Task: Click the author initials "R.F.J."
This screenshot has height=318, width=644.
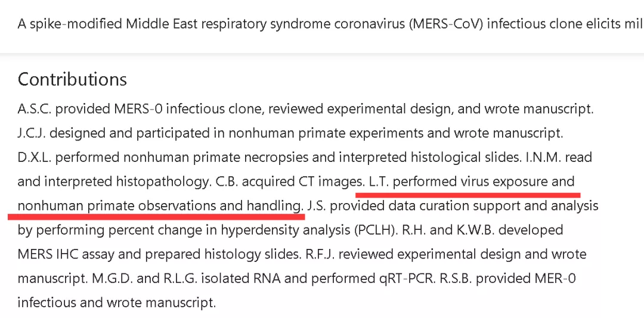Action: pyautogui.click(x=319, y=254)
